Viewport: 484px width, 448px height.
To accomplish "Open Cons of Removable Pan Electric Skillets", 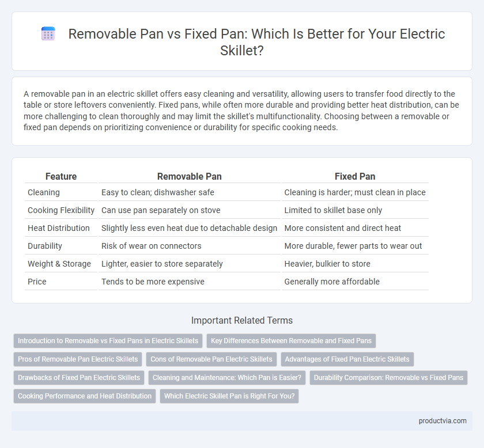I will point(211,359).
